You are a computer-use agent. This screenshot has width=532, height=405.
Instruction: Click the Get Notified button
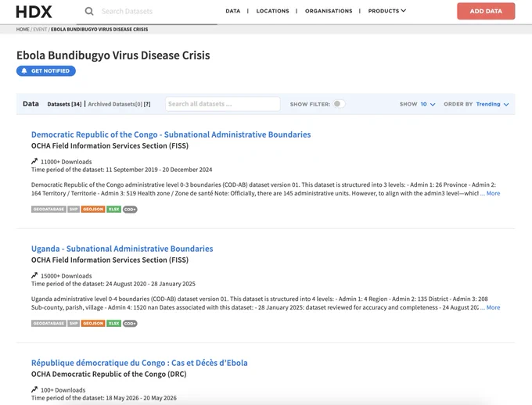[46, 71]
